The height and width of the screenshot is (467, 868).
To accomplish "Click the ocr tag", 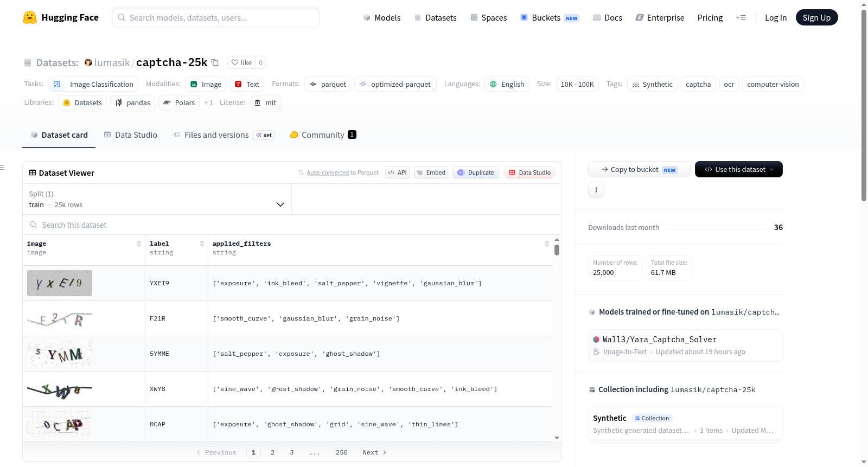I will (x=729, y=84).
